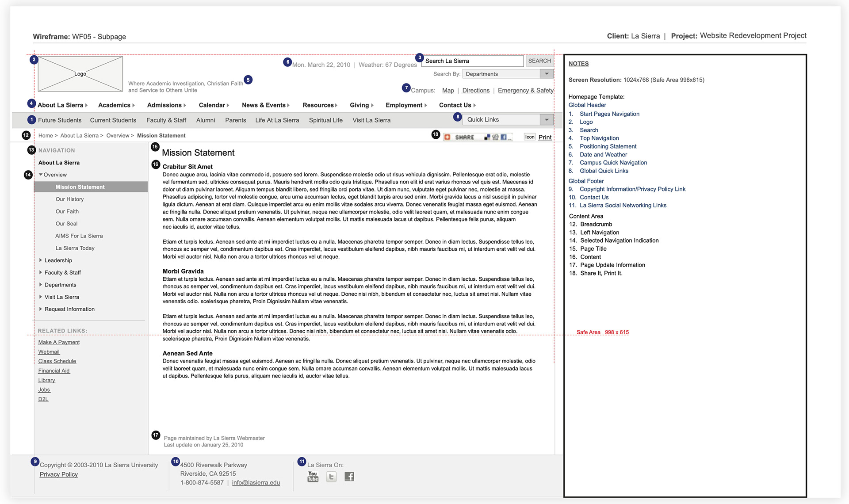Open the Emergency & Safety link

[526, 90]
